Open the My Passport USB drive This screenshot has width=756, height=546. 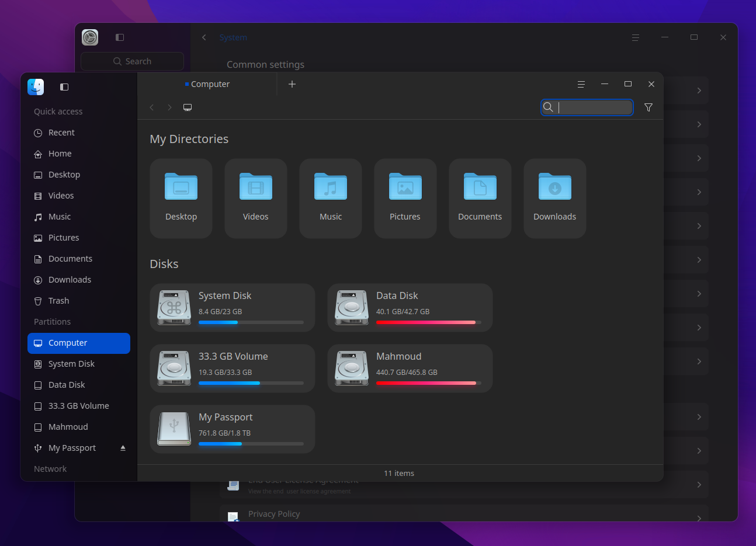233,429
